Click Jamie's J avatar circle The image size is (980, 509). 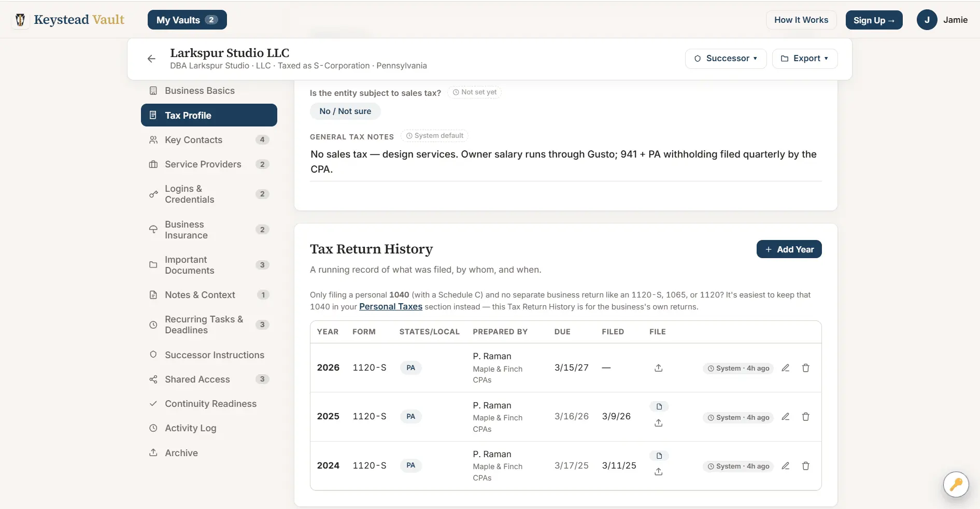point(927,20)
